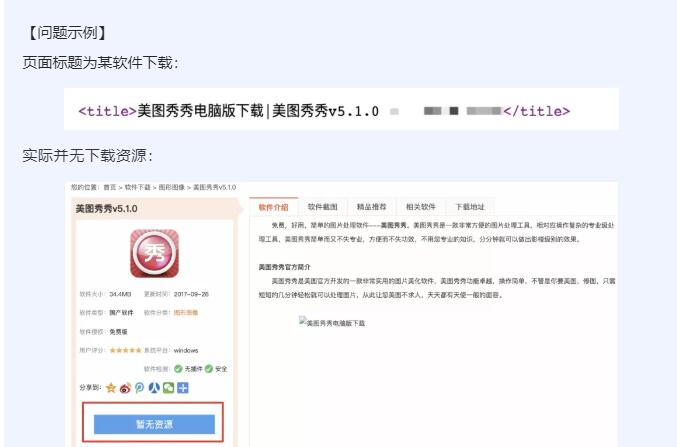This screenshot has width=677, height=447.
Task: Click the line 实际并无下载资源
Action: click(x=88, y=155)
